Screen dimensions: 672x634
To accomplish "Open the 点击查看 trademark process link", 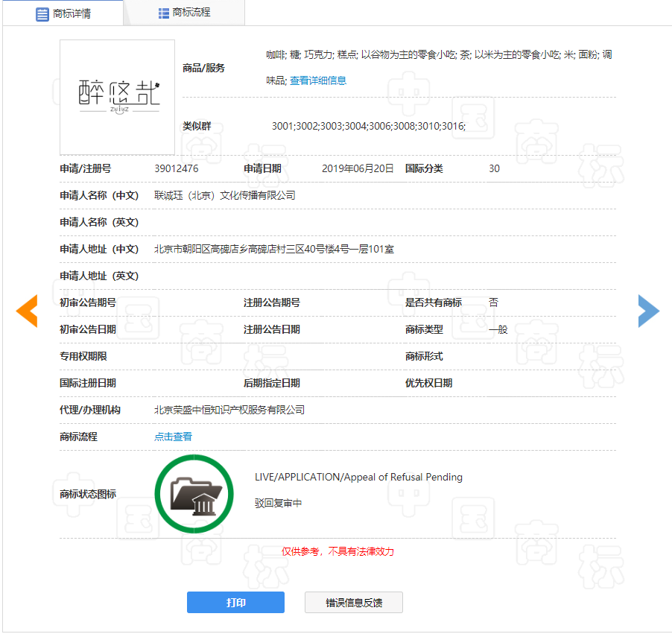I will pos(173,437).
